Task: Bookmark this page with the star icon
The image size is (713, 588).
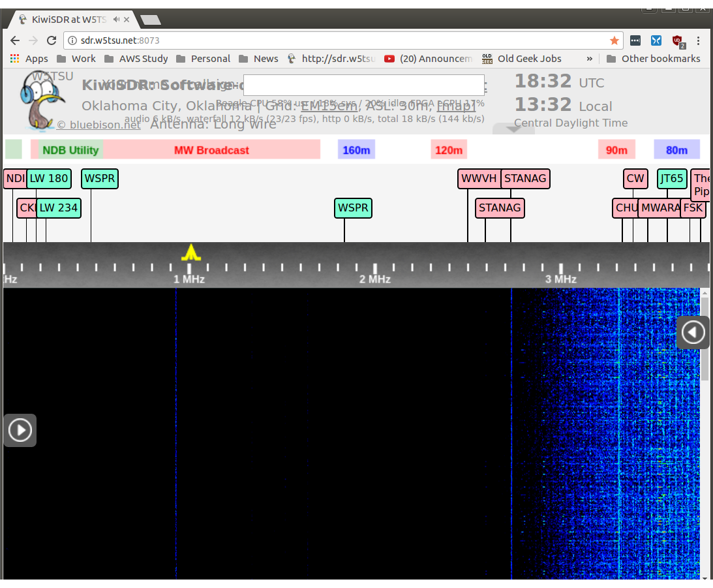Action: [614, 40]
